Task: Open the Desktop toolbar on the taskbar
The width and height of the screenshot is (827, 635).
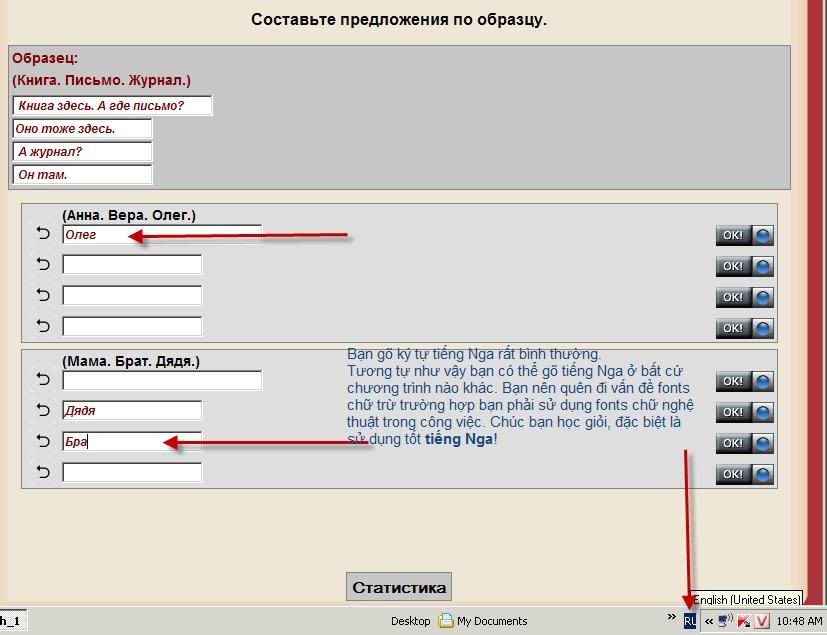Action: click(x=410, y=621)
